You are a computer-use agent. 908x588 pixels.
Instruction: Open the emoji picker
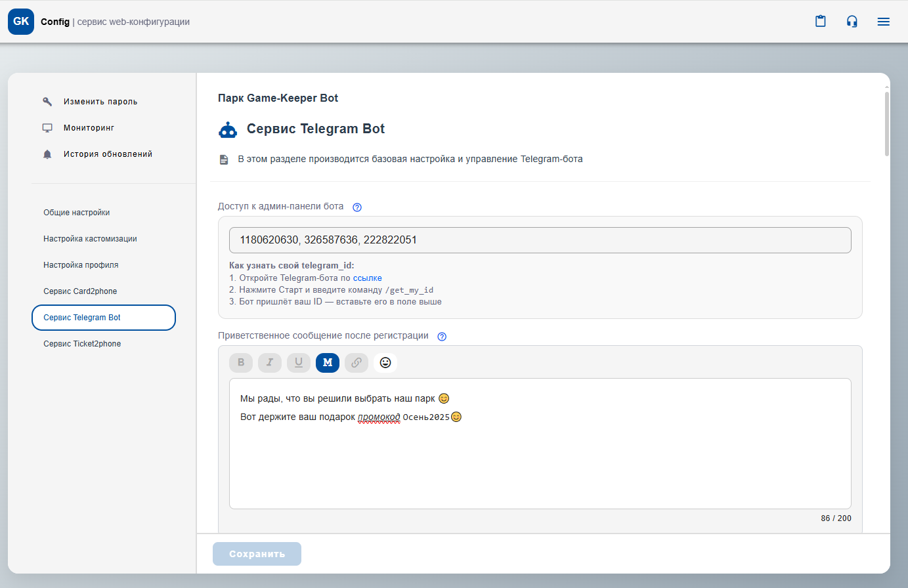click(385, 363)
